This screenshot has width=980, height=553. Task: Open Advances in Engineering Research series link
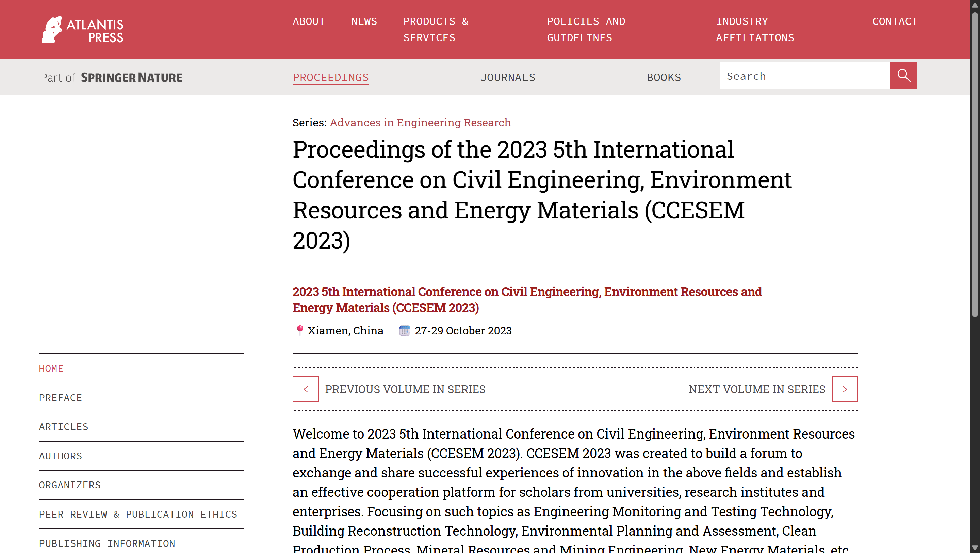(x=420, y=123)
